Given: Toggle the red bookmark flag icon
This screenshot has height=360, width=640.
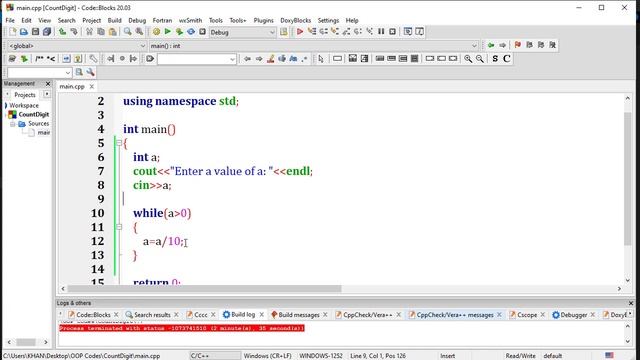Looking at the screenshot, I should [x=518, y=45].
